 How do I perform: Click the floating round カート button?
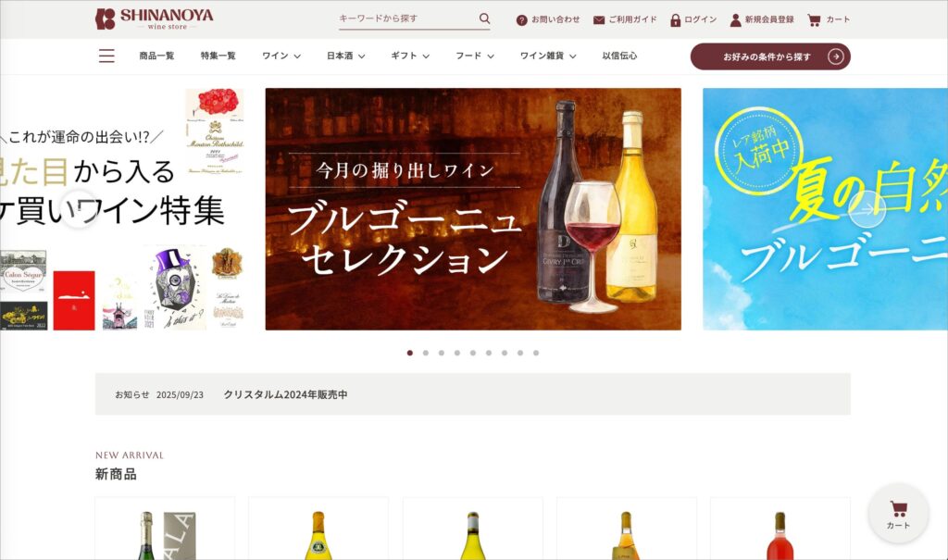coord(898,513)
